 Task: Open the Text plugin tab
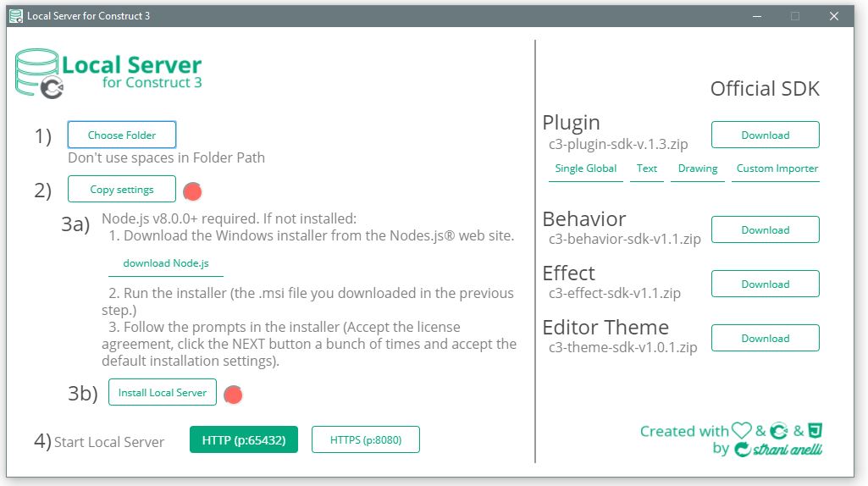click(647, 168)
